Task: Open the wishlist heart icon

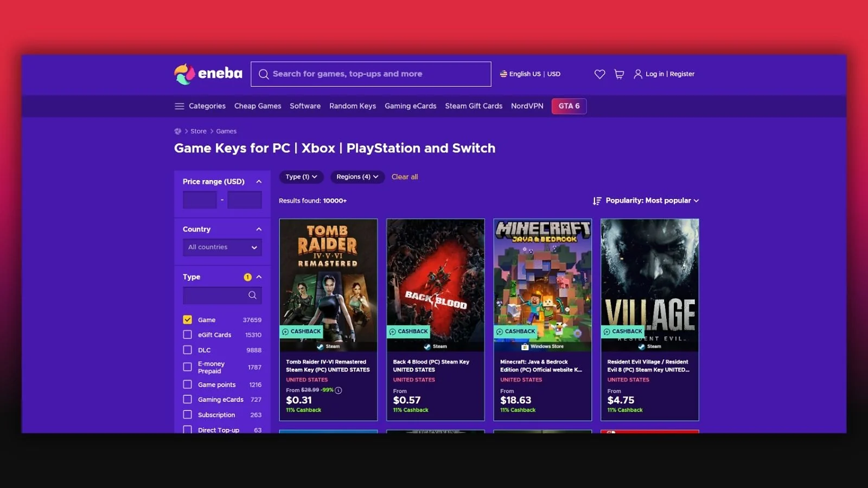Action: coord(599,74)
